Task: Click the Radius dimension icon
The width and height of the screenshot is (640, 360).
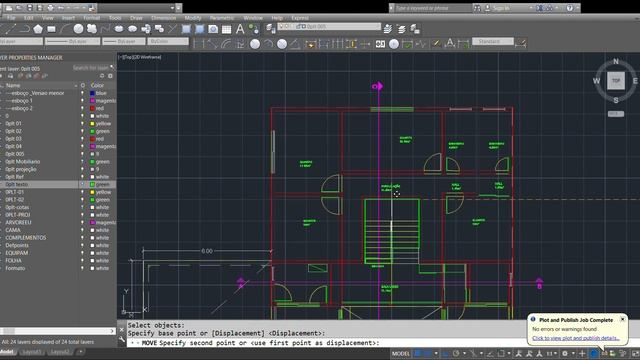Action: pos(255,44)
